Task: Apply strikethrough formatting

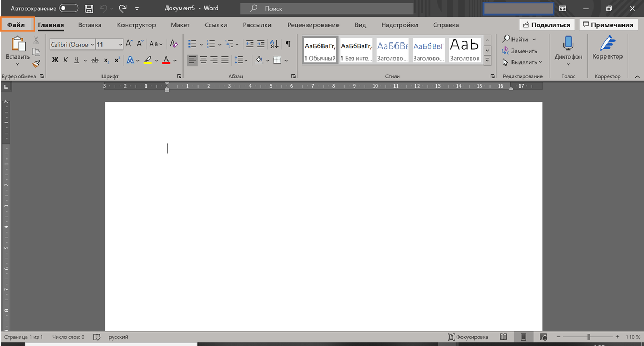Action: point(95,60)
